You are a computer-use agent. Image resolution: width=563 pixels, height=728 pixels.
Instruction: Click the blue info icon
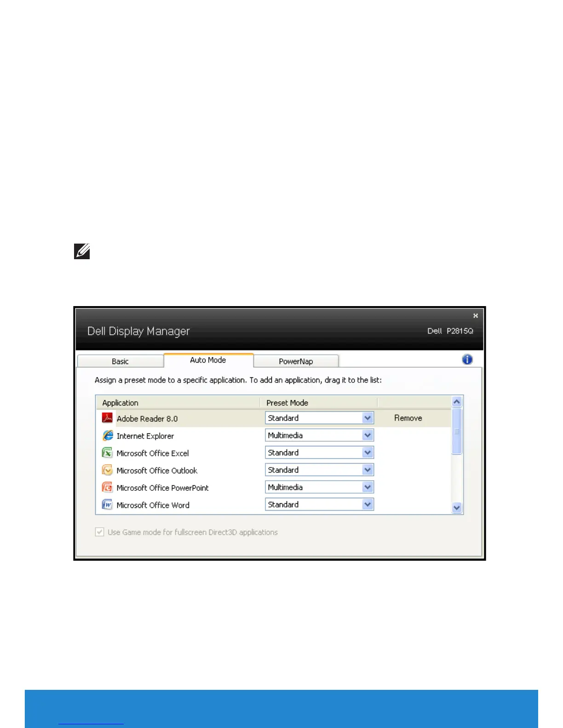pyautogui.click(x=467, y=359)
